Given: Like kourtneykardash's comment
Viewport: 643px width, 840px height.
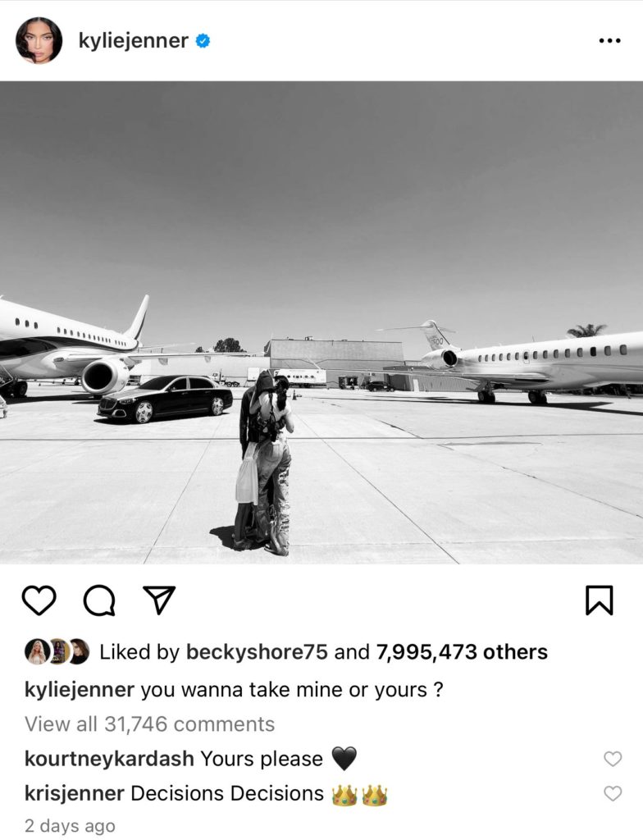Looking at the screenshot, I should pyautogui.click(x=613, y=759).
